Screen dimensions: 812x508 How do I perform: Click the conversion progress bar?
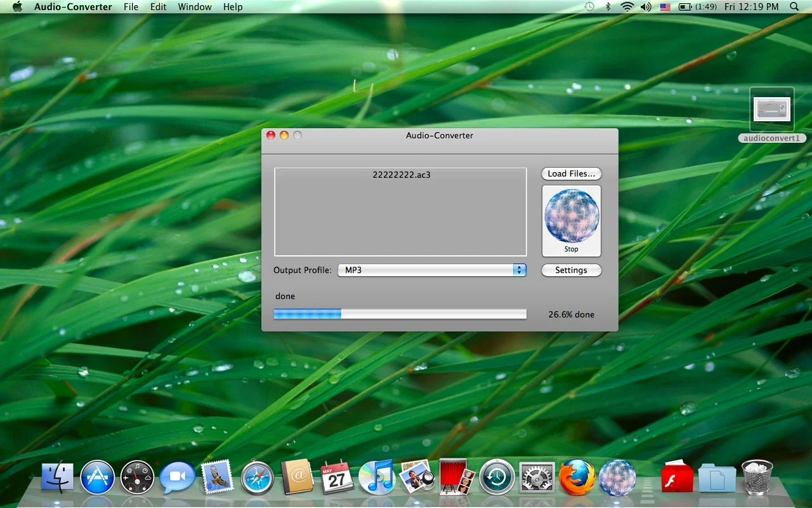click(x=400, y=314)
